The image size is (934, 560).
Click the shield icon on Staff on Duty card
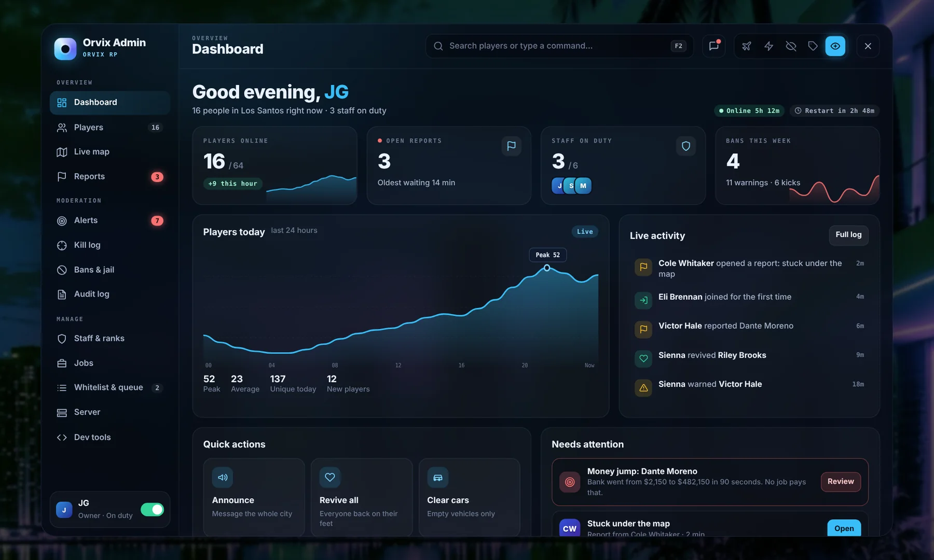686,146
